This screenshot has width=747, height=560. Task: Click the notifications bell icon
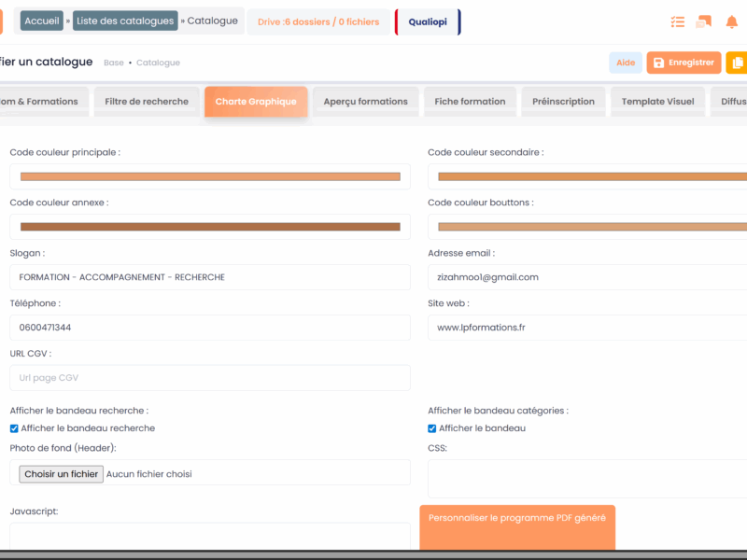point(731,21)
